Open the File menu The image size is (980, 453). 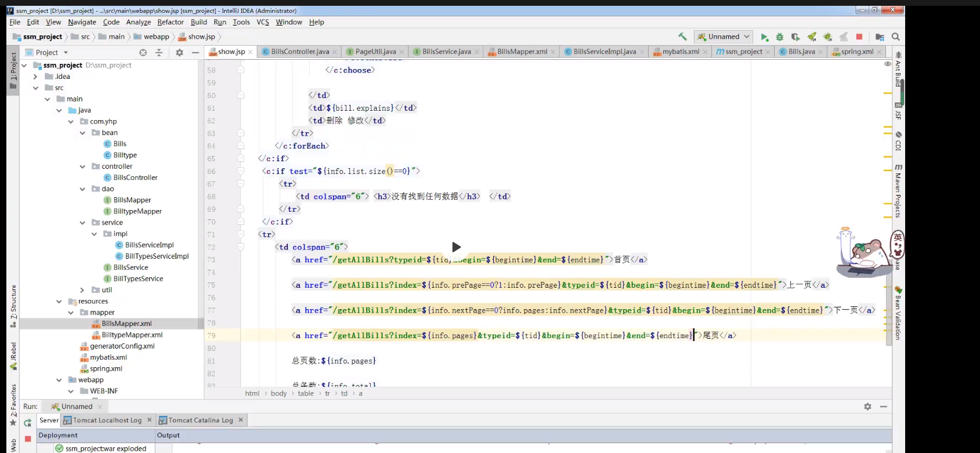tap(15, 22)
